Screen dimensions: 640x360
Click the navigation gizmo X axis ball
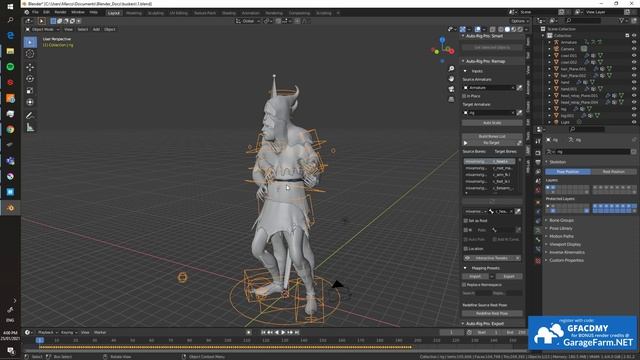tap(451, 51)
